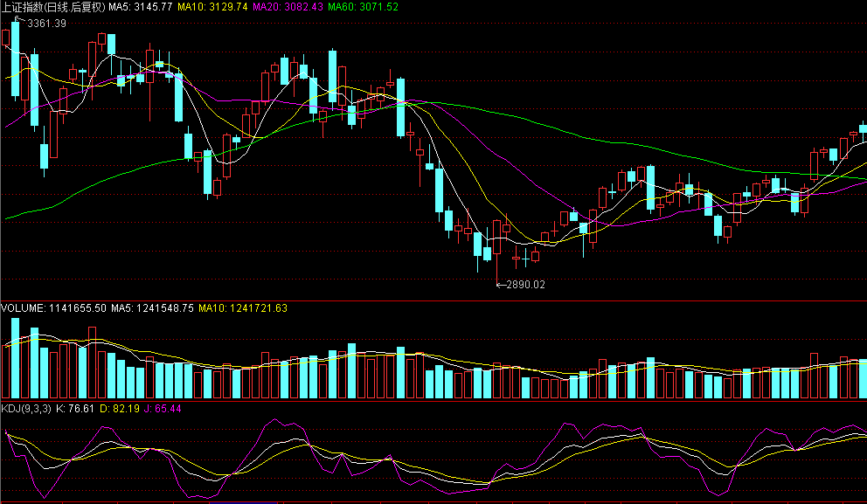Click the tall cyan candle under 3361.39
This screenshot has height=504, width=867.
tap(16, 59)
